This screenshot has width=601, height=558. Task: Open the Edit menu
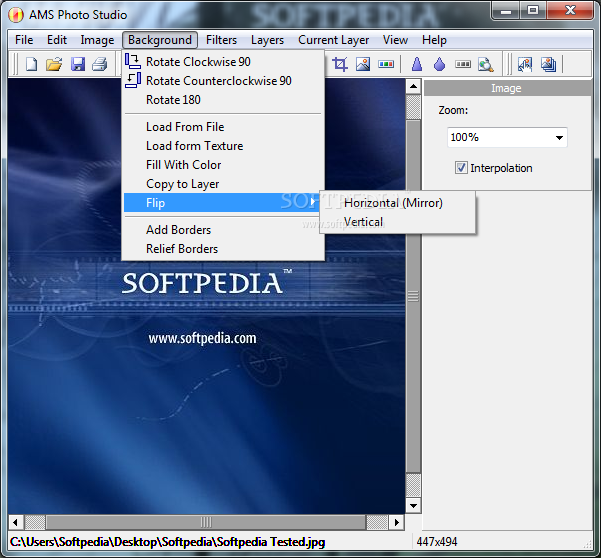(x=57, y=40)
